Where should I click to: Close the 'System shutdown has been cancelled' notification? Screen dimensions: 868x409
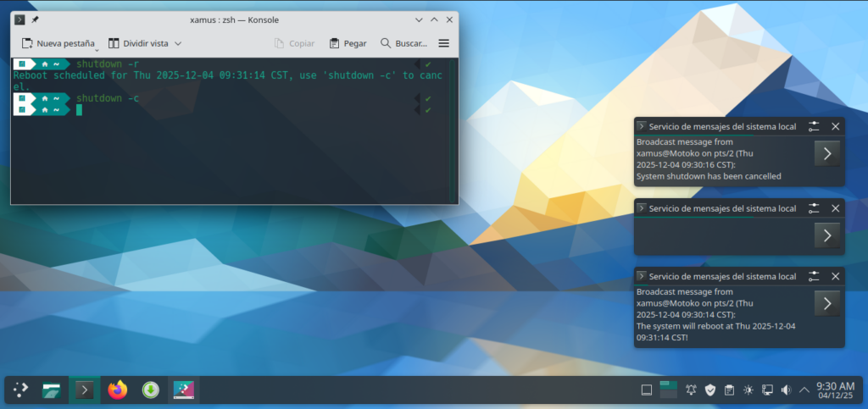pyautogui.click(x=835, y=126)
